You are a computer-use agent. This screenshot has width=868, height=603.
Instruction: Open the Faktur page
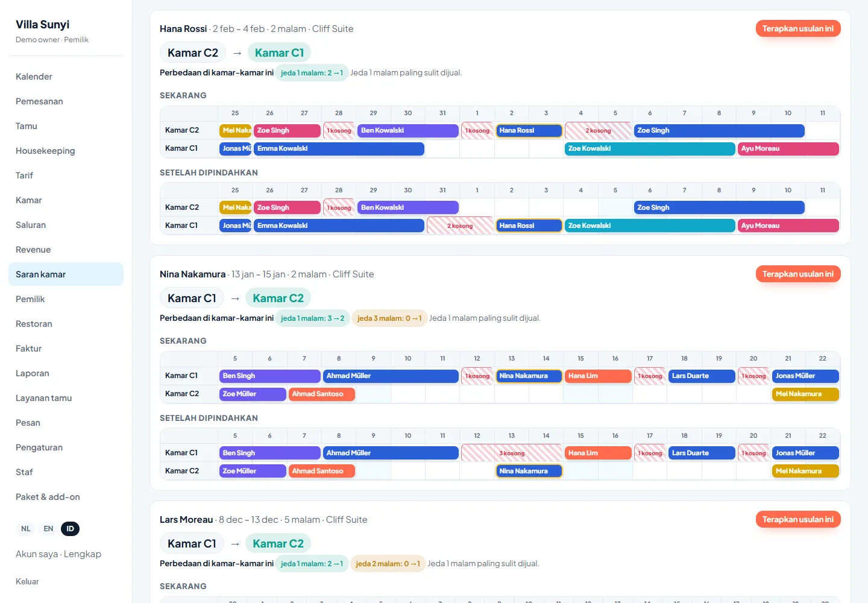pos(66,349)
